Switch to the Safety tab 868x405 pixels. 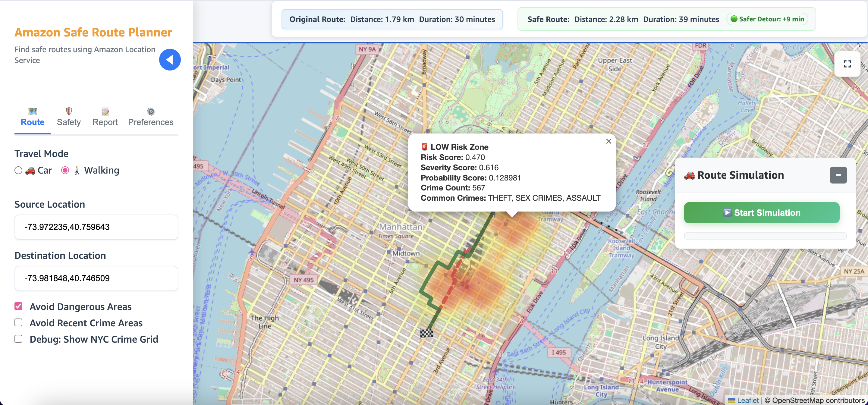coord(69,122)
